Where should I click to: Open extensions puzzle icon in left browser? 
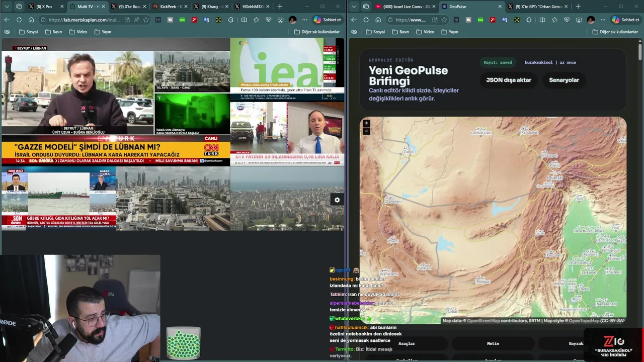[230, 20]
